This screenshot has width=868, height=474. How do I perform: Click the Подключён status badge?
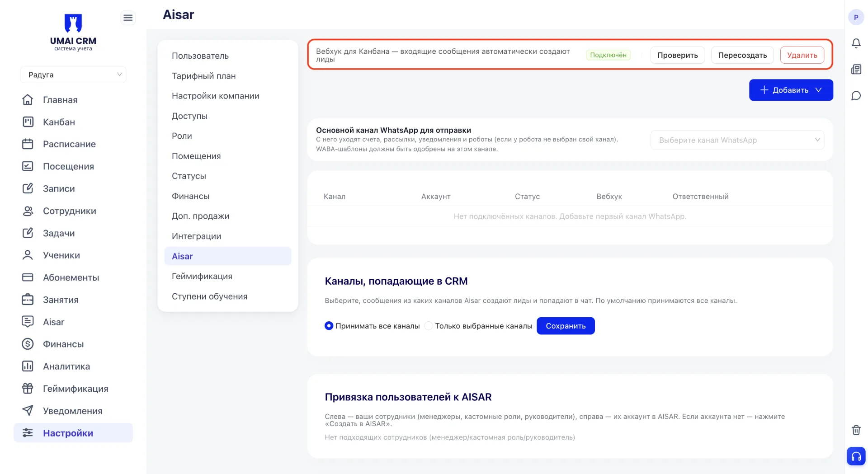[608, 55]
